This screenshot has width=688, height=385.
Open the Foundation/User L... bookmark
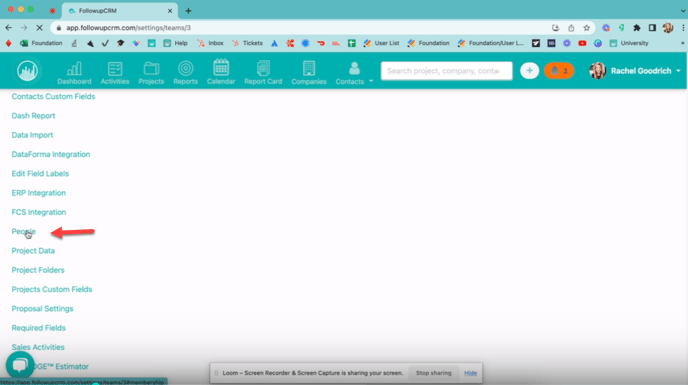(x=491, y=43)
